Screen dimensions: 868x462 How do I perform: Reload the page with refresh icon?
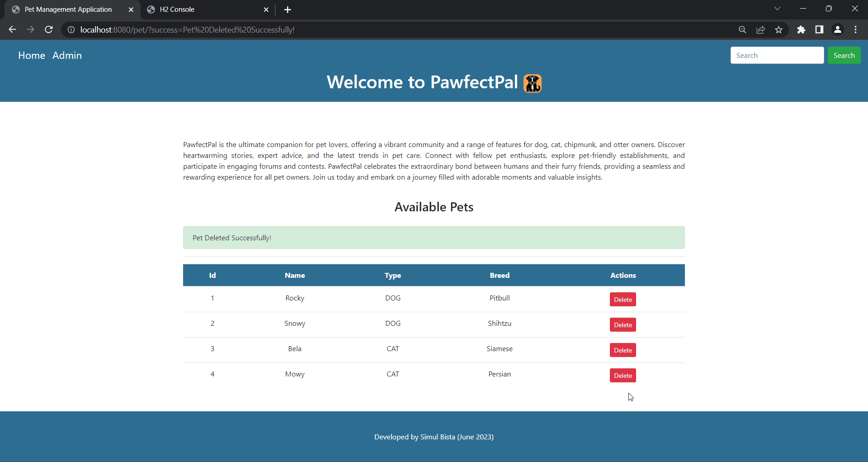(x=49, y=29)
